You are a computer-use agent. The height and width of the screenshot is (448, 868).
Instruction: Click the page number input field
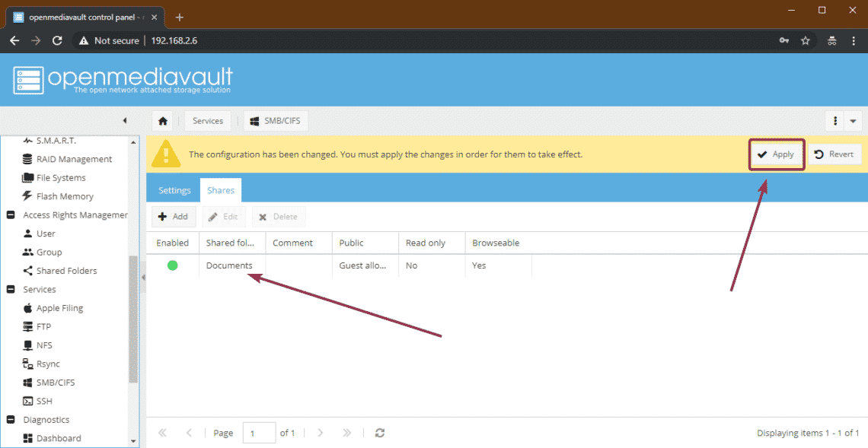coord(259,433)
